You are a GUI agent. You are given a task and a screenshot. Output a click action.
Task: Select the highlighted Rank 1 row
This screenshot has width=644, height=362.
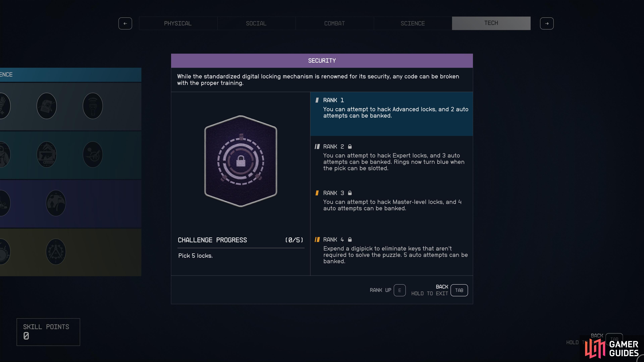click(391, 114)
